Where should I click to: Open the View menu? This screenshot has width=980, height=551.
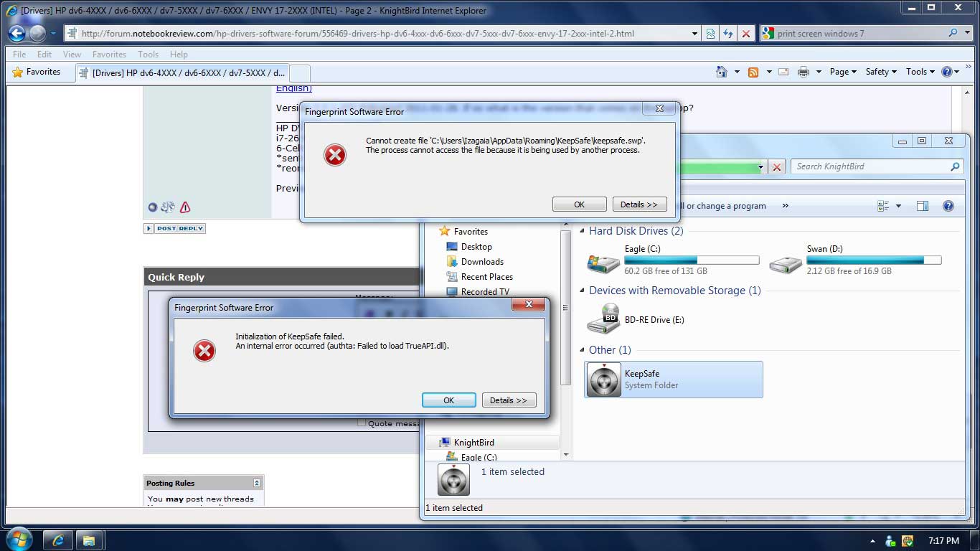72,54
